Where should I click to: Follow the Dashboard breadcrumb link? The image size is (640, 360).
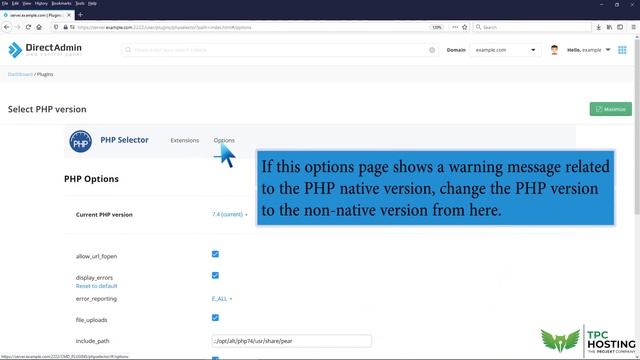pyautogui.click(x=20, y=74)
